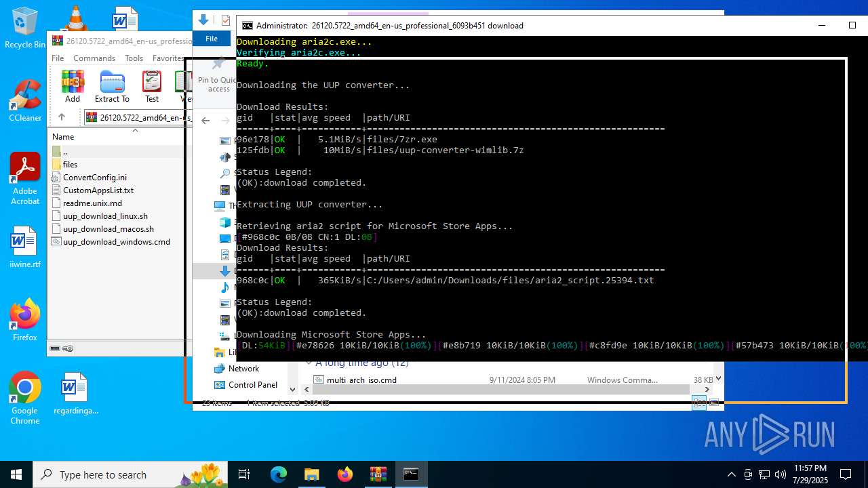
Task: Open Microsoft Edge from taskbar
Action: [279, 474]
